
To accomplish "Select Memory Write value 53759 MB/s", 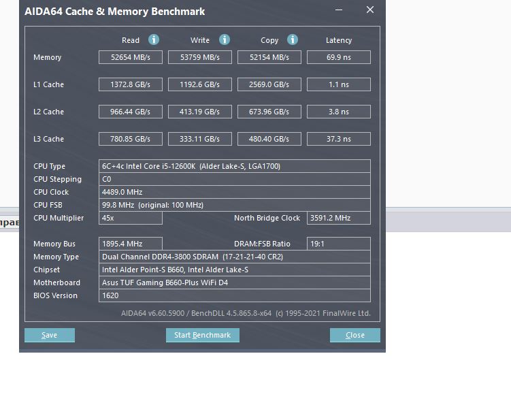I will (200, 57).
